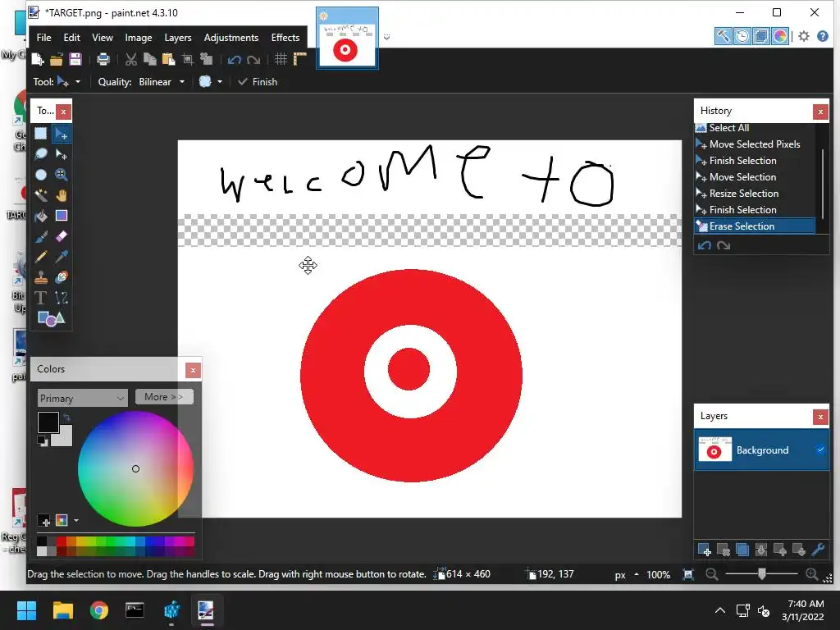Click the primary black color swatch
The image size is (840, 630).
tap(48, 422)
